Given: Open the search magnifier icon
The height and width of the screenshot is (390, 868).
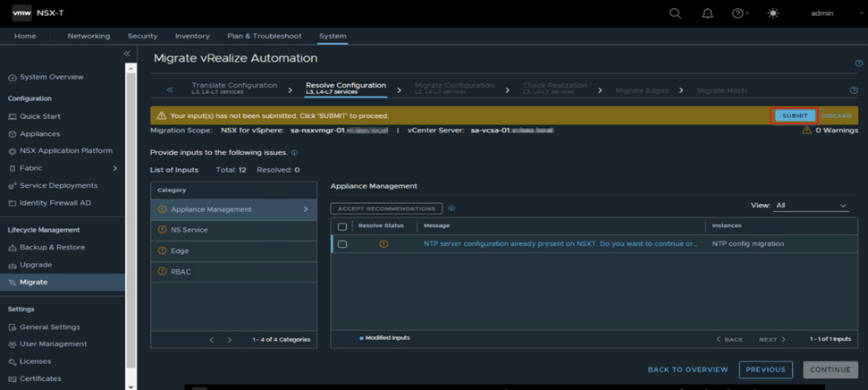Looking at the screenshot, I should coord(675,13).
